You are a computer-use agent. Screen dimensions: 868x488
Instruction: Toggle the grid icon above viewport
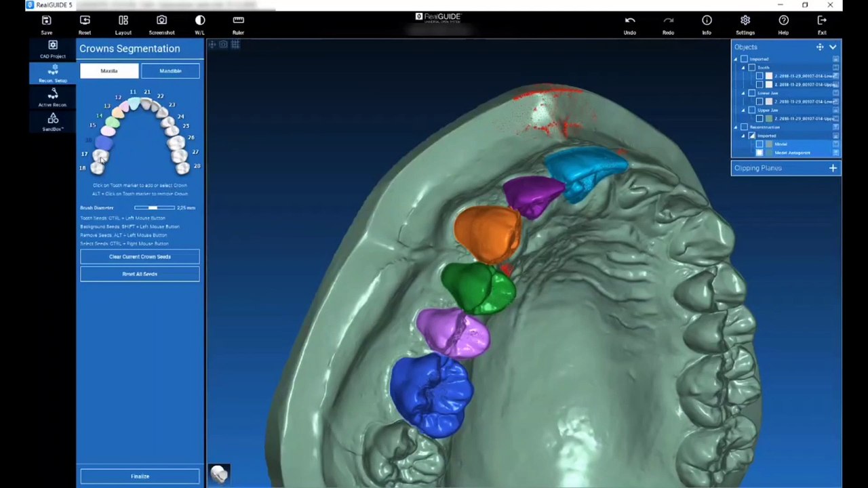pos(235,44)
